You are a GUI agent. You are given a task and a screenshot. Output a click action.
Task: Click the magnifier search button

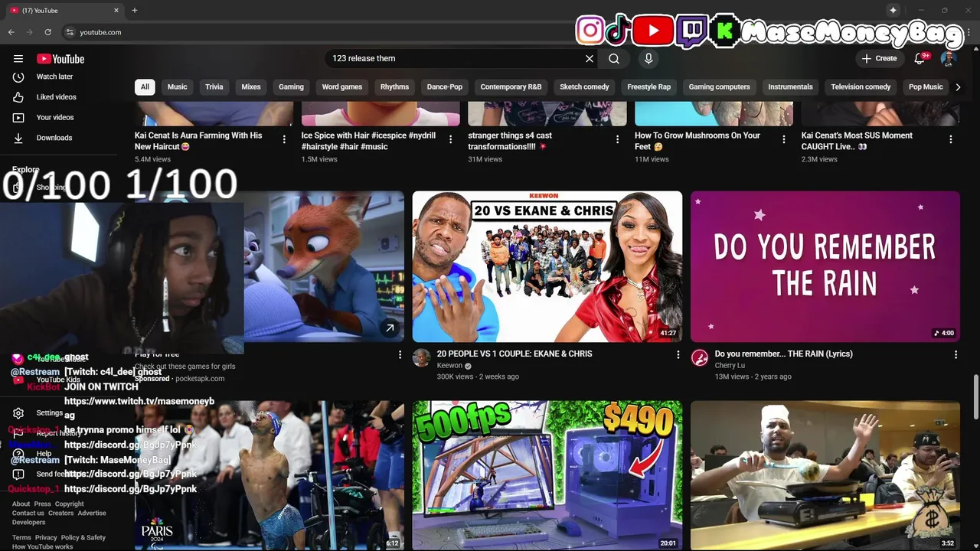[x=614, y=58]
